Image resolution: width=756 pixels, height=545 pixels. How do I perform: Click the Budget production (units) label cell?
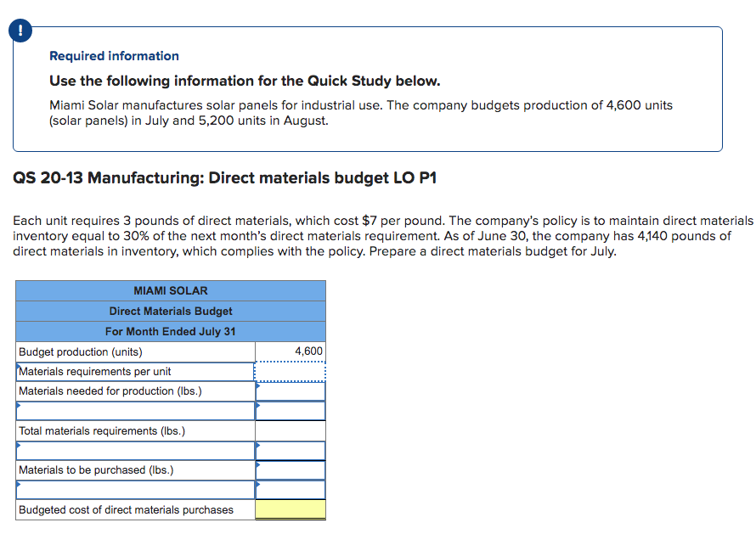(135, 351)
